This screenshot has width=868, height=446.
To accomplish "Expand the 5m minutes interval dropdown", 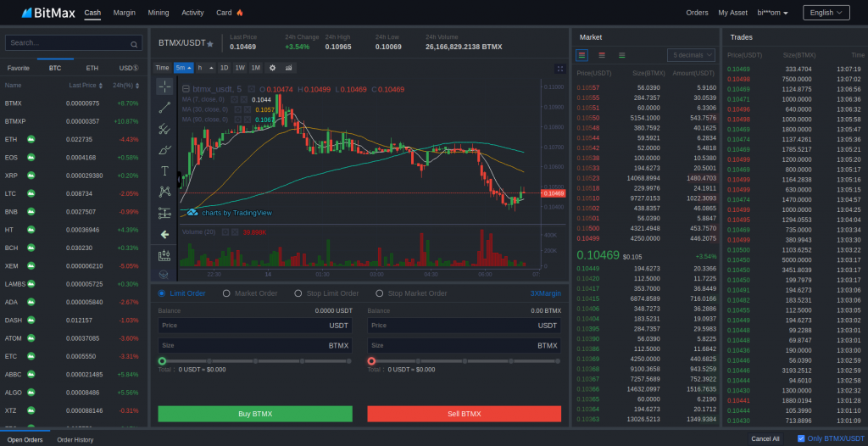I will (190, 68).
